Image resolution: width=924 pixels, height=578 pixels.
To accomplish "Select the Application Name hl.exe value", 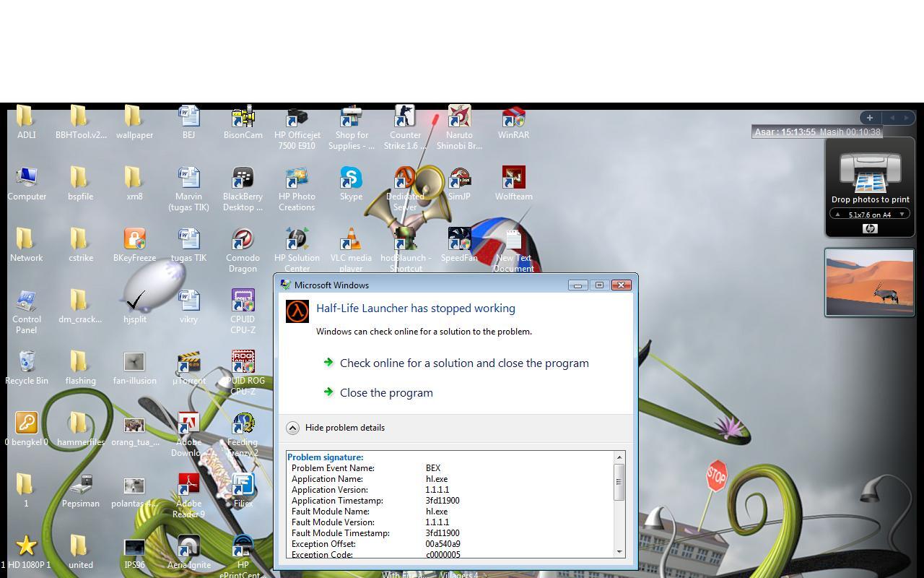I will tap(437, 479).
